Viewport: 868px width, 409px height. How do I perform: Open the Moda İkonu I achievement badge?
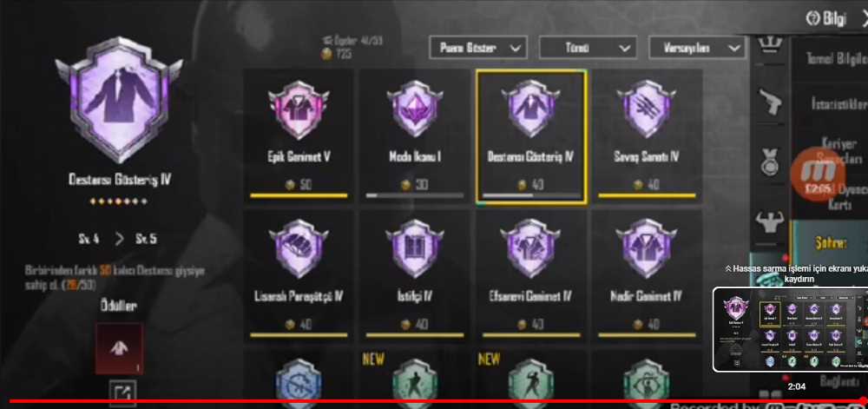415,136
